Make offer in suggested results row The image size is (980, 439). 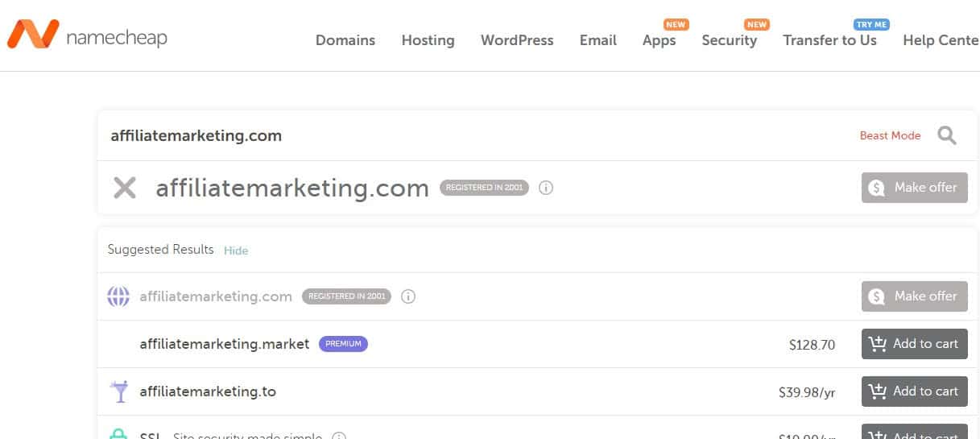click(914, 296)
